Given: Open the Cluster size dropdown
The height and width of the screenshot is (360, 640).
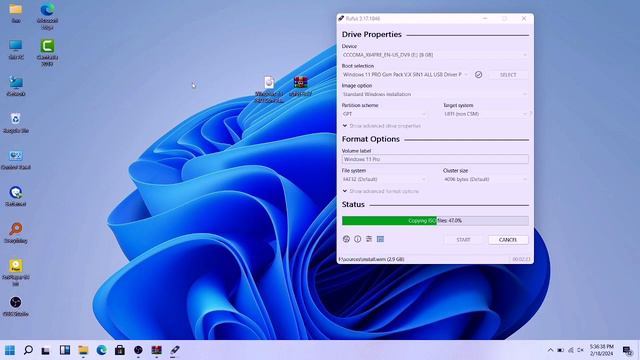Looking at the screenshot, I should coord(486,179).
